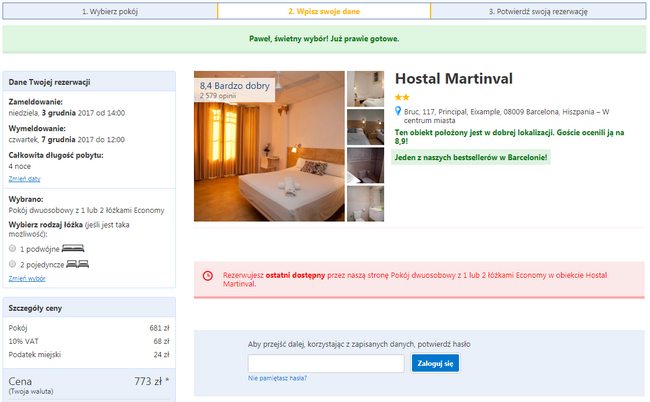Go to '3. Potwierdź swoją rezerwację' step
650x402 pixels.
(x=538, y=11)
